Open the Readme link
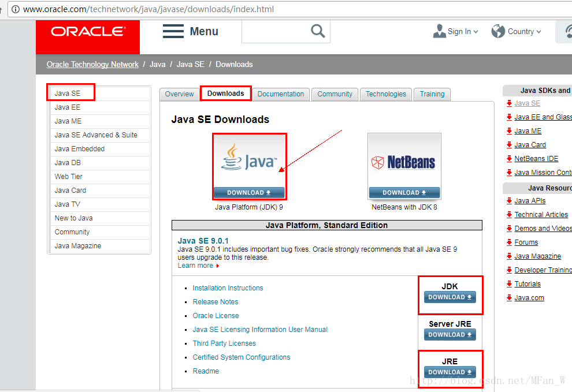 pos(206,371)
